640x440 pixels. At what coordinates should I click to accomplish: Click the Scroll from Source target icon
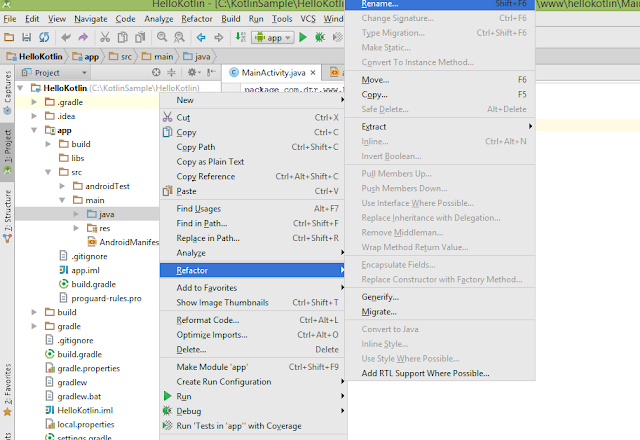coord(156,73)
